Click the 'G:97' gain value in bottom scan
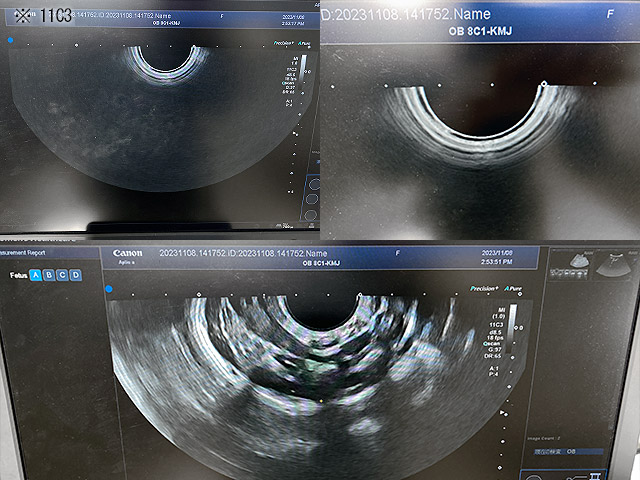Viewport: 640px width, 480px height. click(x=495, y=350)
